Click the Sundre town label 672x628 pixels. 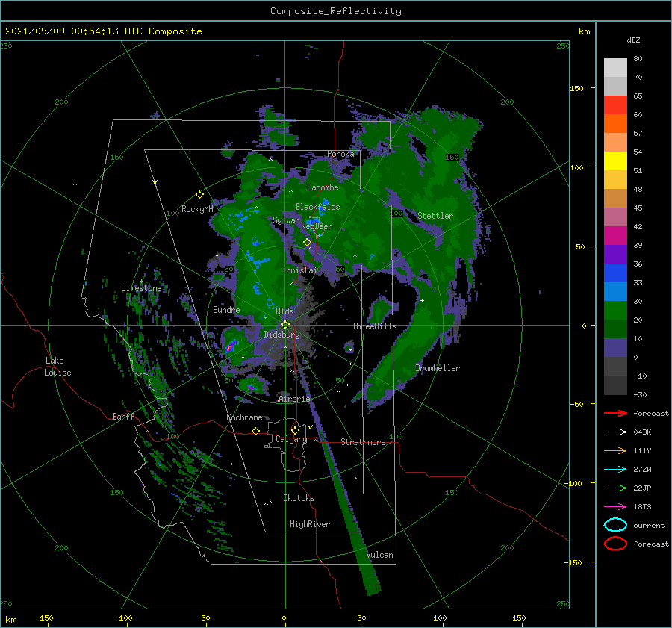pos(226,309)
